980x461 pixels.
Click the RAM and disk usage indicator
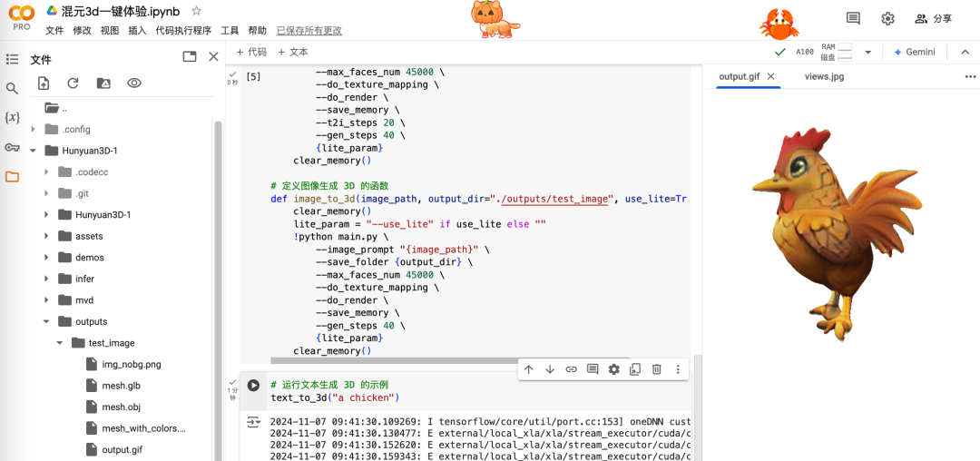coord(837,52)
